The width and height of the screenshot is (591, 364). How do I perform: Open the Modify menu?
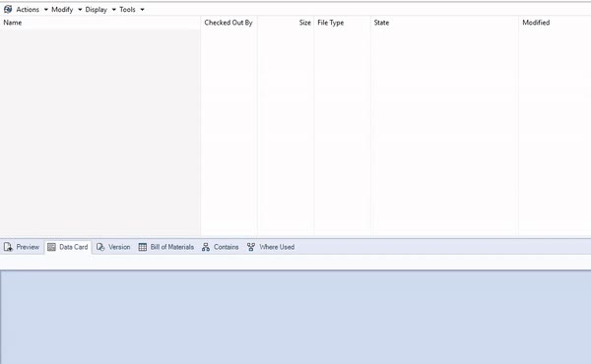pos(62,10)
